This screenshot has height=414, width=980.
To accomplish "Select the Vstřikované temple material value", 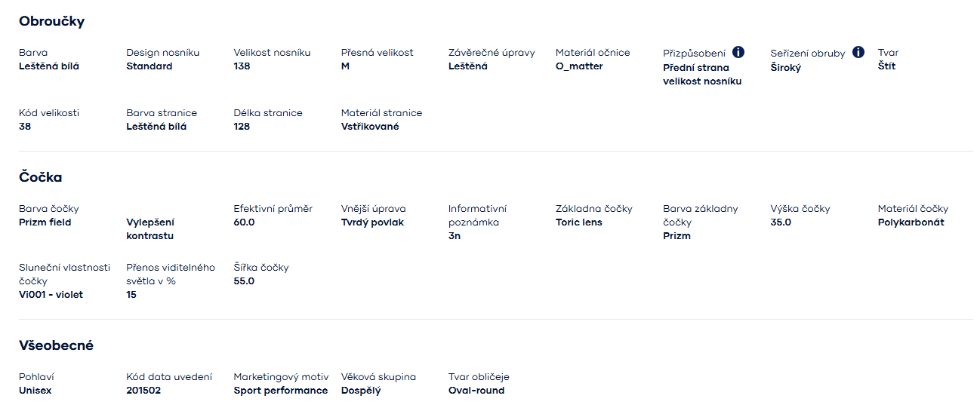I will click(x=369, y=127).
